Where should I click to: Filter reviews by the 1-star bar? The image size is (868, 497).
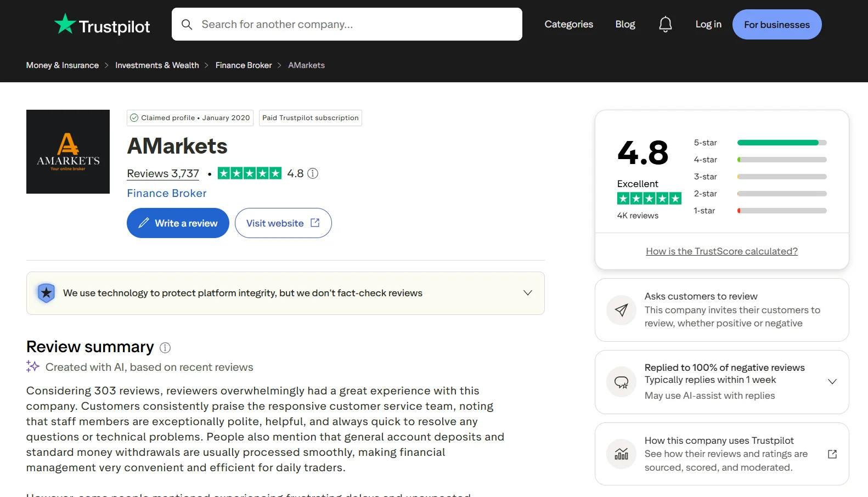tap(782, 211)
